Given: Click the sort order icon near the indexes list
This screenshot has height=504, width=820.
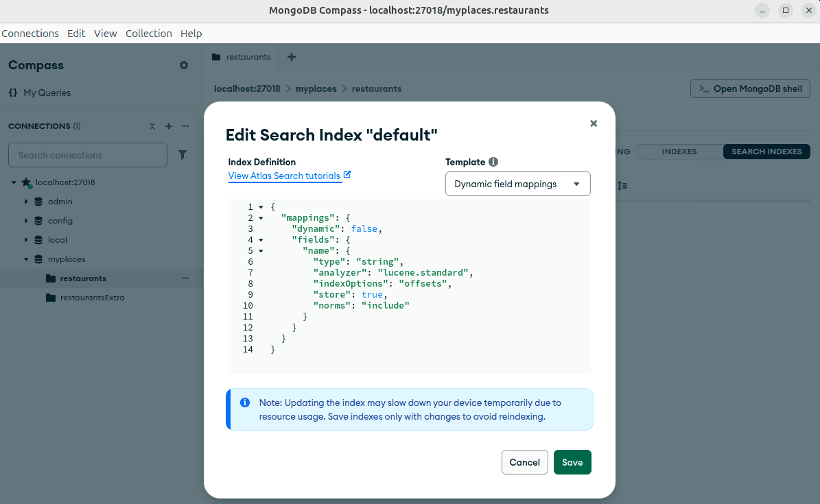Looking at the screenshot, I should (622, 185).
